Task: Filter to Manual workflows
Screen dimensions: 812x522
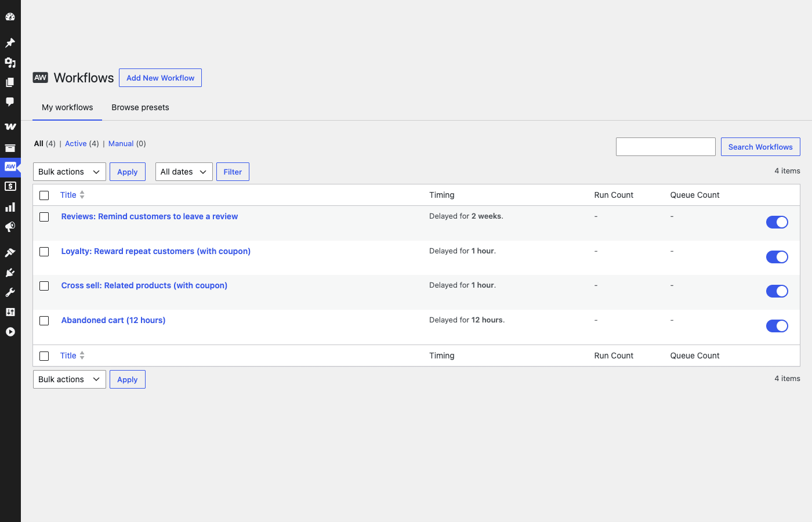Action: point(121,143)
